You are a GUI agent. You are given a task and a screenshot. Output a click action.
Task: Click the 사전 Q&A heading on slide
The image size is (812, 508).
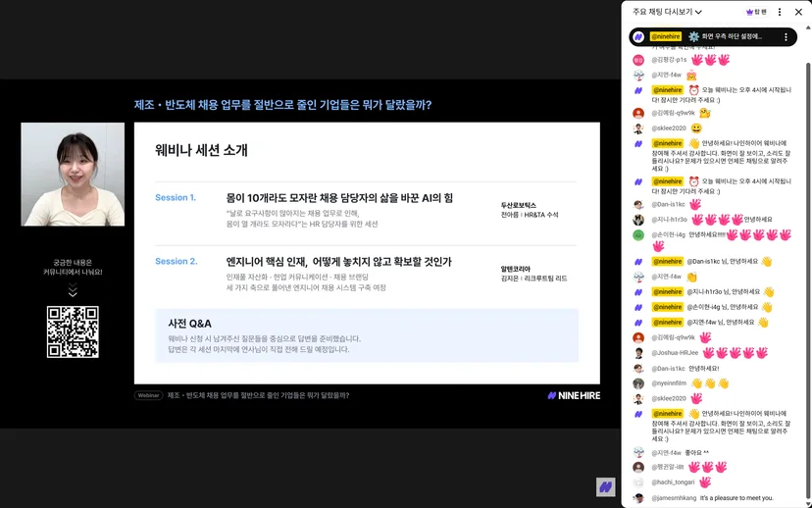[x=189, y=324]
